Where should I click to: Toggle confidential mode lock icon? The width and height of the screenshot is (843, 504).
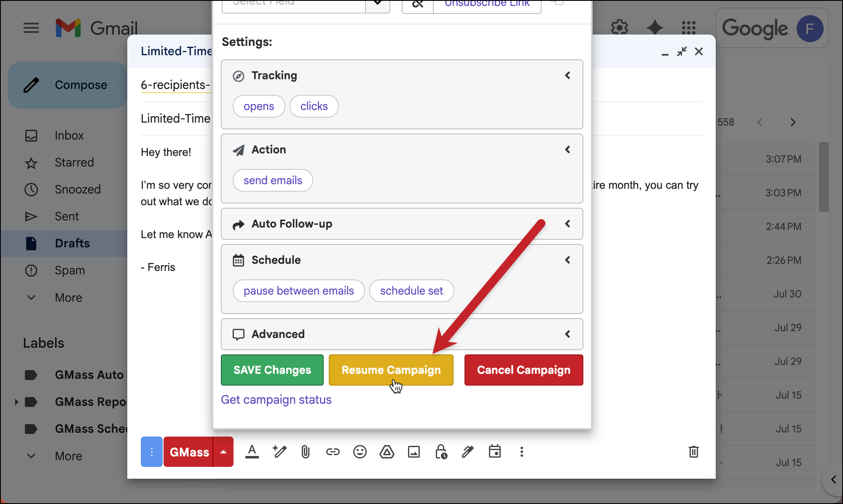(x=441, y=452)
